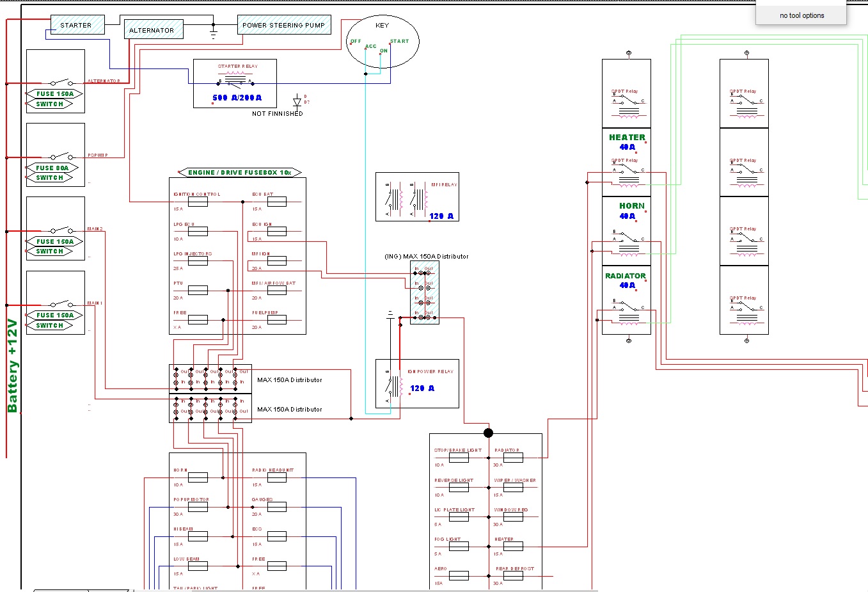Click the "no tool options" panel
The height and width of the screenshot is (592, 868).
(x=801, y=15)
